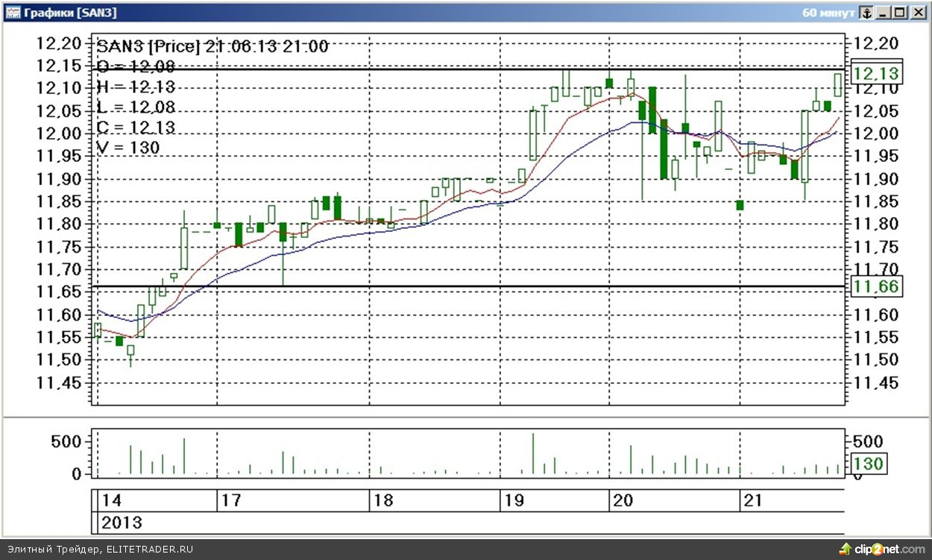Click the 130 volume value tag
932x560 pixels.
(x=868, y=464)
